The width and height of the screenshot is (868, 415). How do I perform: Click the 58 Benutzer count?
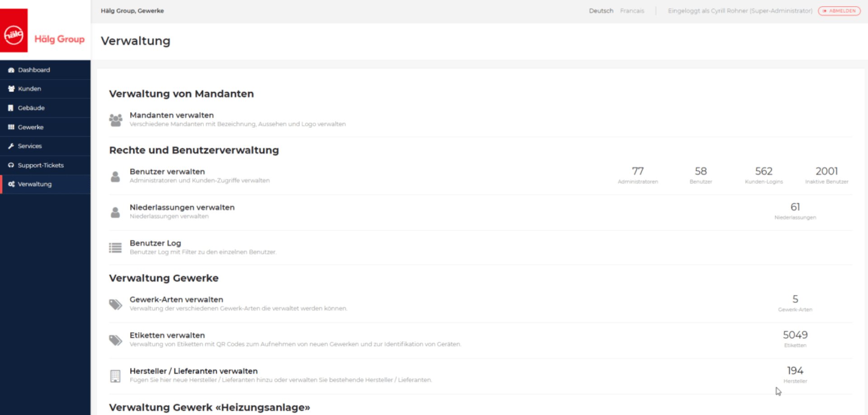pos(701,175)
